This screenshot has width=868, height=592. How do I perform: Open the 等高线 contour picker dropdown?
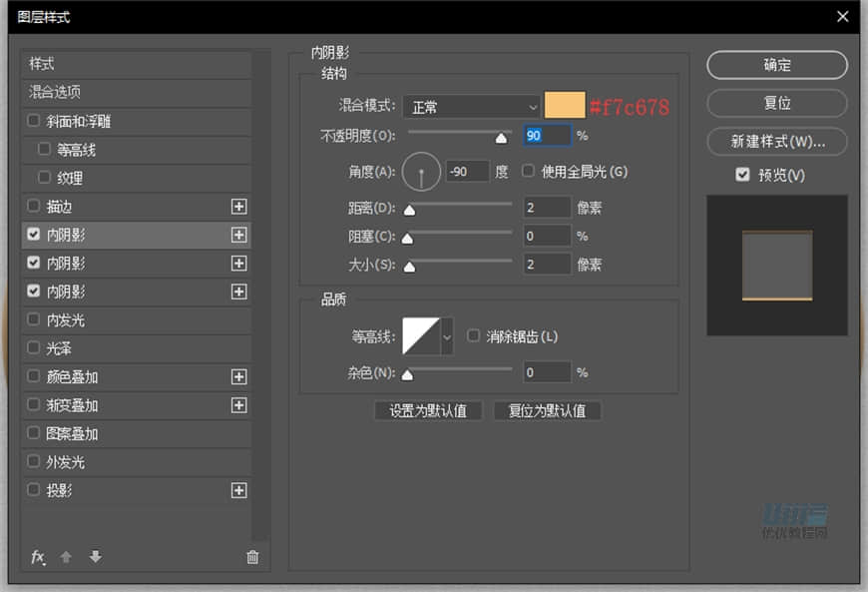[445, 337]
